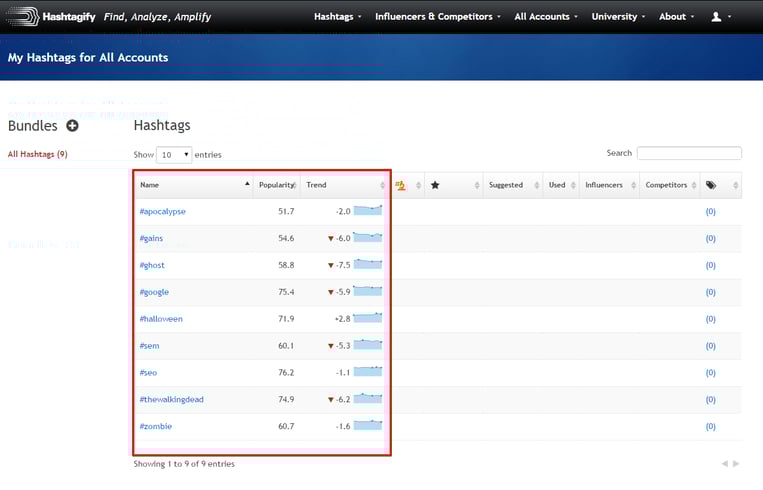Click the popularity value 76.2

[x=286, y=373]
